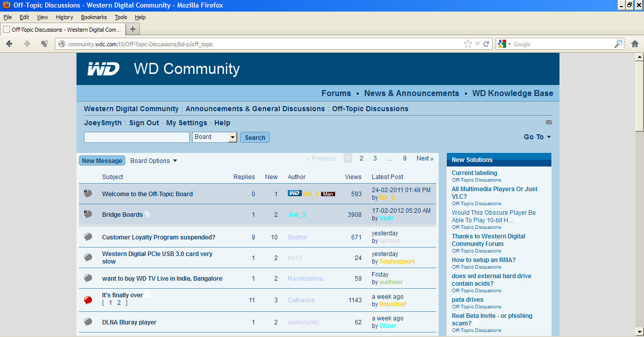
Task: Open the Customer Loyalty Program suspended? thread
Action: 158,237
